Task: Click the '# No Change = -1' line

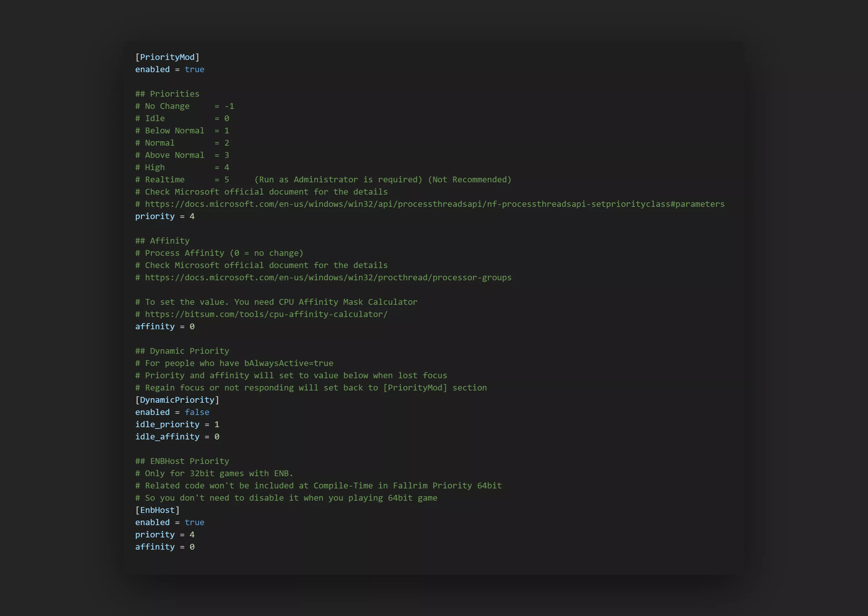Action: pyautogui.click(x=184, y=106)
